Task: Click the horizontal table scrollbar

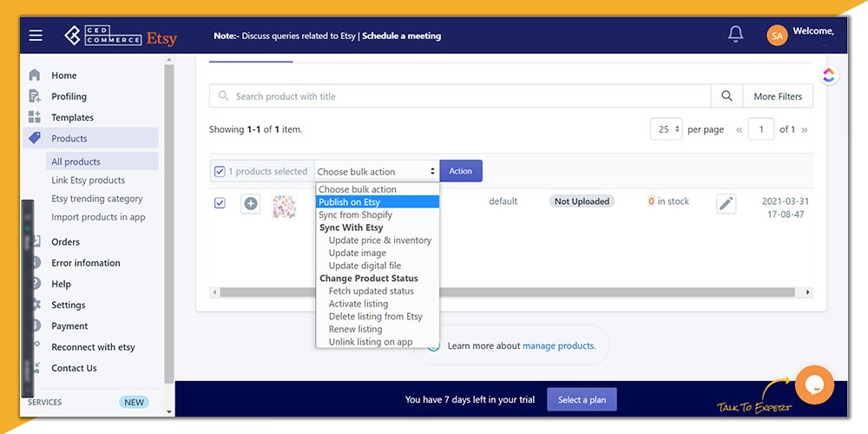Action: click(507, 292)
